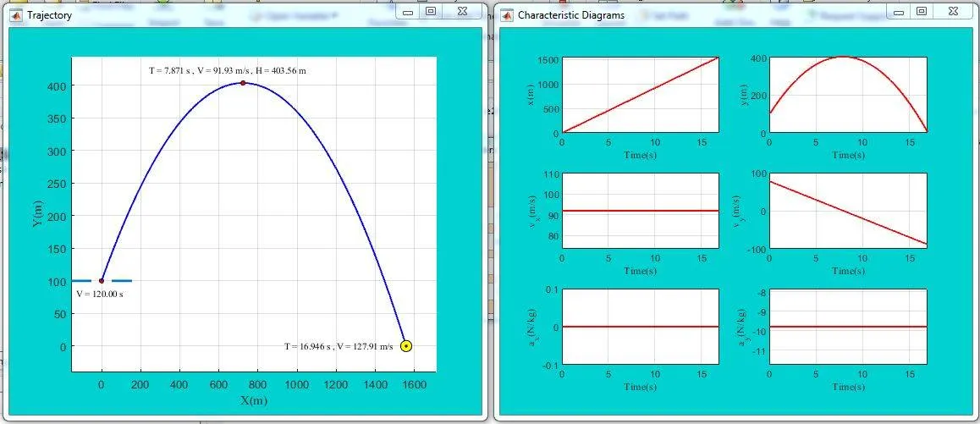980x424 pixels.
Task: Click the vertical acceleration ay plot
Action: [847, 327]
